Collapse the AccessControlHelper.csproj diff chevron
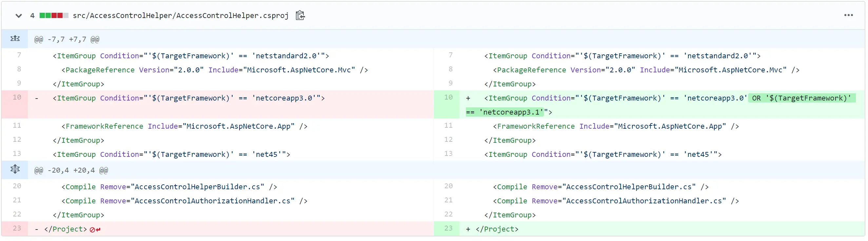Screen dimensions: 868x241 (19, 16)
